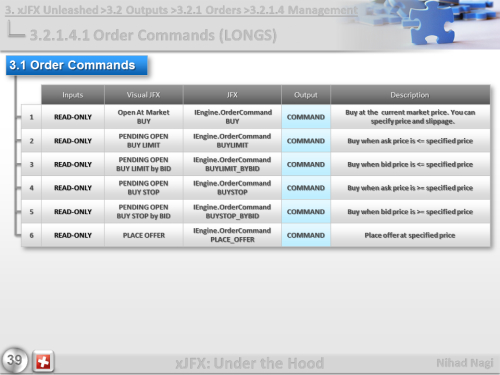Viewport: 500px width, 375px height.
Task: Click the row number 3 cell
Action: coord(31,164)
